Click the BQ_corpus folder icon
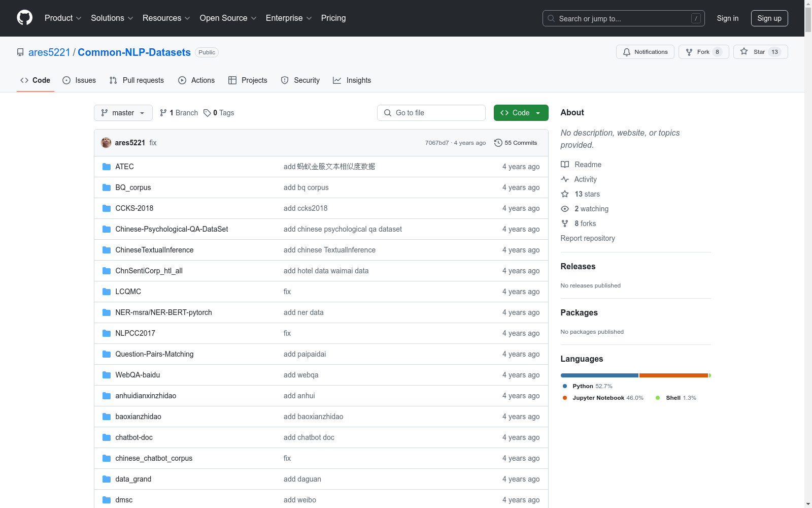The height and width of the screenshot is (508, 812). (x=107, y=187)
